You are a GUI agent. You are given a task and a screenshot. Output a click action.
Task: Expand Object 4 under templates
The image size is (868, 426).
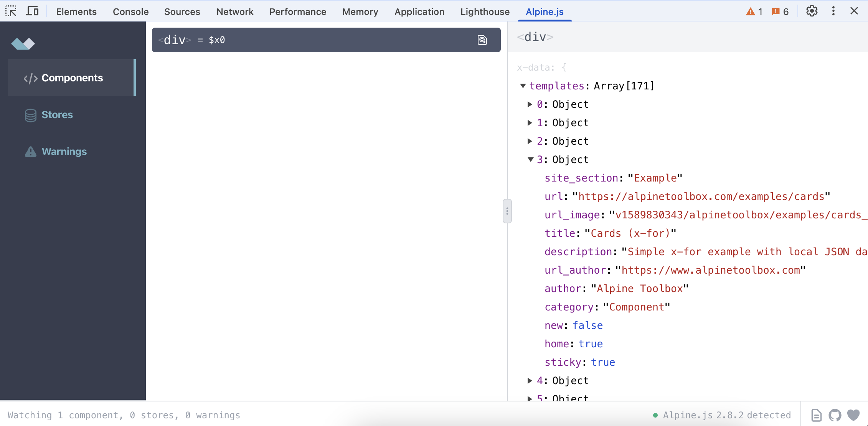pyautogui.click(x=530, y=380)
